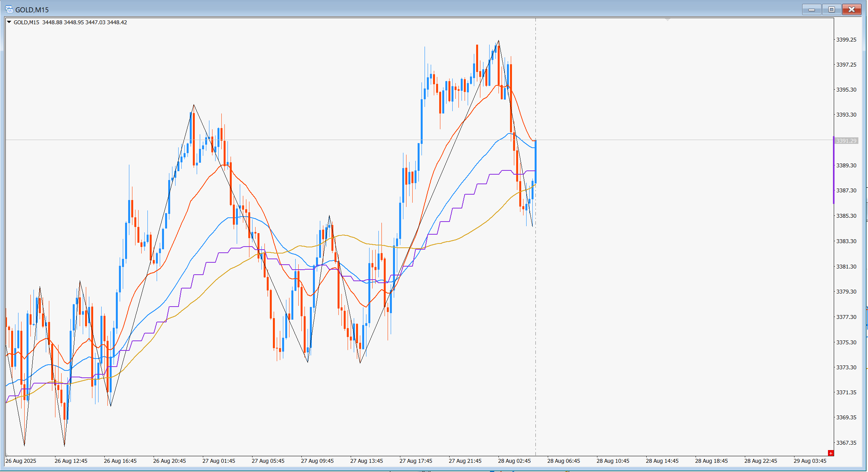Screen dimensions: 868x472
Task: Click the 3399.25 price scale label
Action: coord(846,40)
